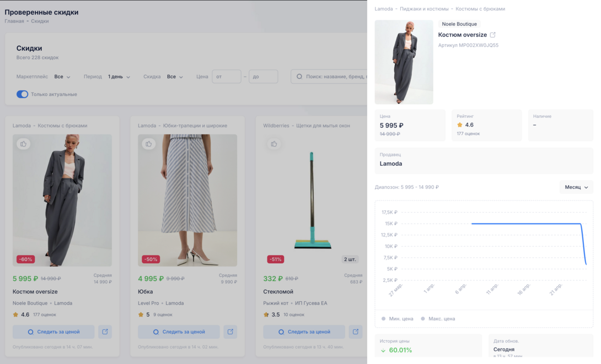This screenshot has height=364, width=601.
Task: Click the Lamoda - Юбки-трапеции и широкие category line
Action: [x=183, y=126]
